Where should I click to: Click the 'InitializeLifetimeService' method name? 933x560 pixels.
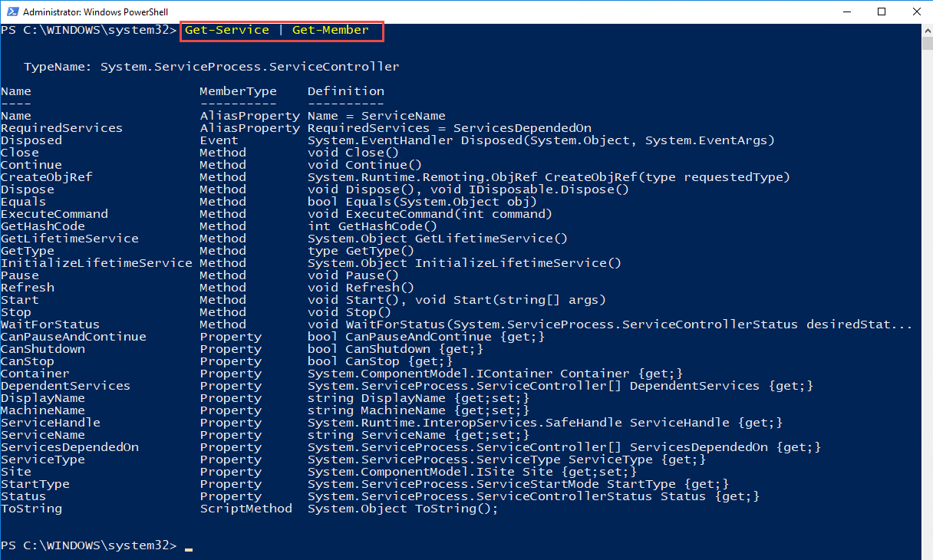(97, 263)
